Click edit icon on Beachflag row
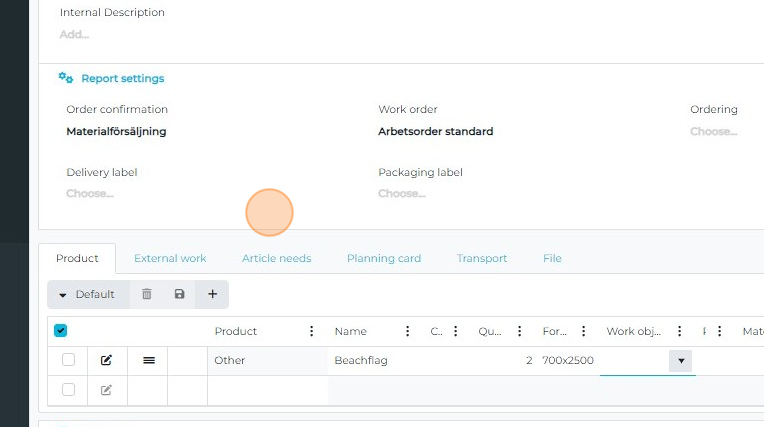The image size is (764, 427). pyautogui.click(x=107, y=360)
